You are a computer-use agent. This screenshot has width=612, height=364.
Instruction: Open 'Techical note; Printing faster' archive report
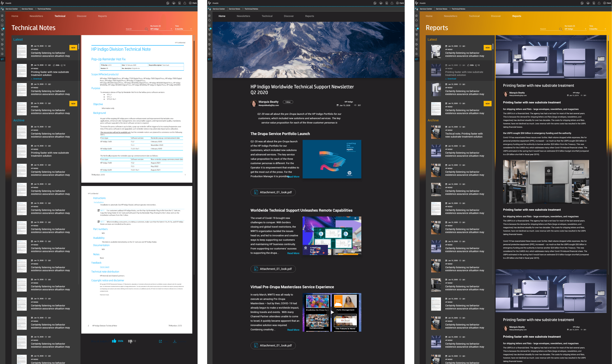(x=464, y=135)
